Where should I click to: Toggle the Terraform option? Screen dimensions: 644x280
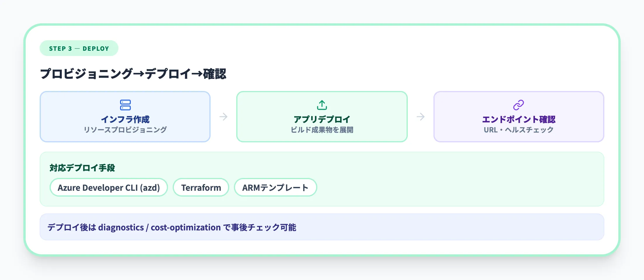pos(201,188)
